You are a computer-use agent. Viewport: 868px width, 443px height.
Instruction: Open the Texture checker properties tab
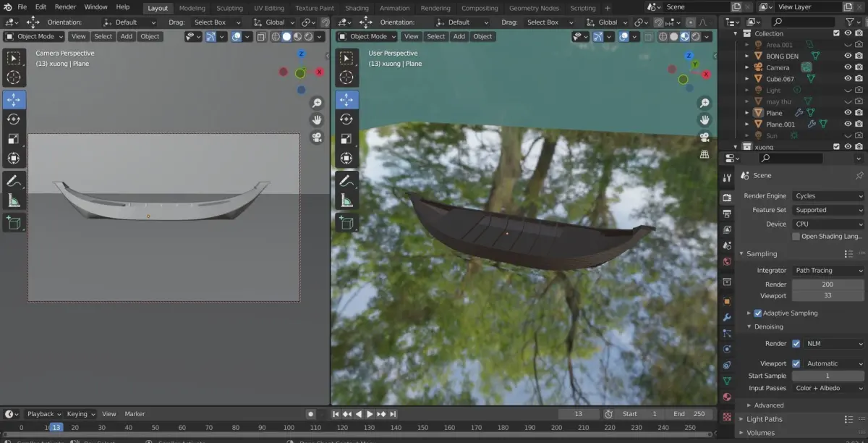point(727,417)
